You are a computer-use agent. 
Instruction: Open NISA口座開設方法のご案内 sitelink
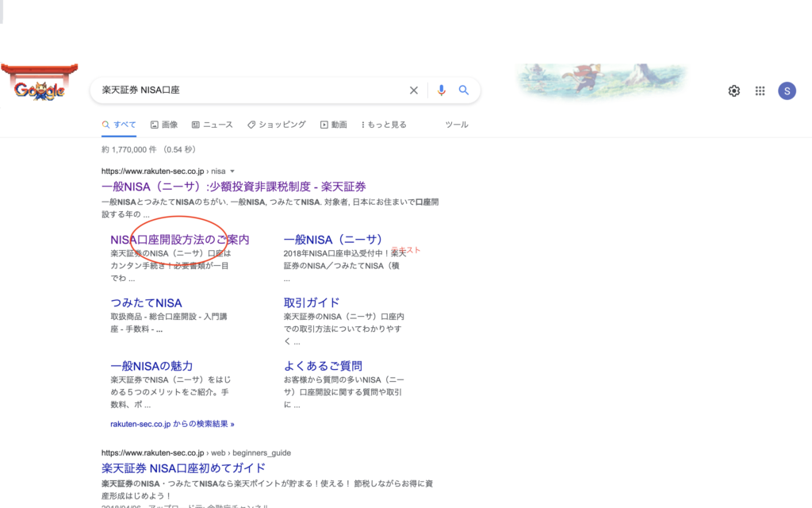tap(180, 239)
